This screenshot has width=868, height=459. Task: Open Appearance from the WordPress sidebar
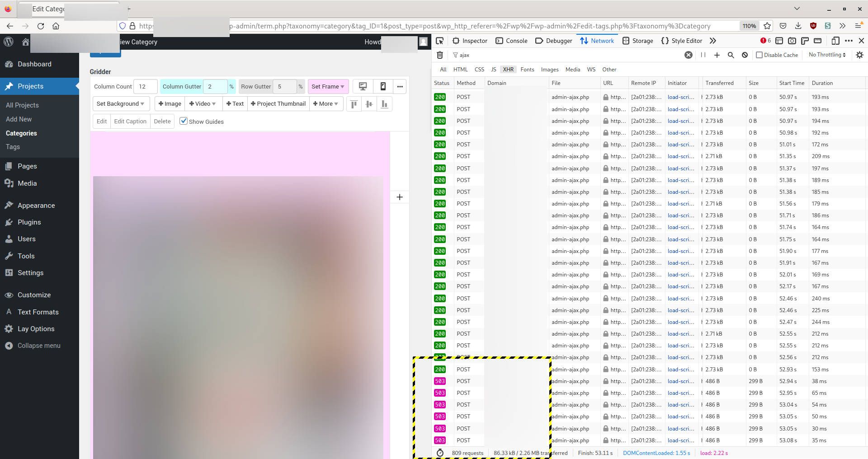[35, 205]
